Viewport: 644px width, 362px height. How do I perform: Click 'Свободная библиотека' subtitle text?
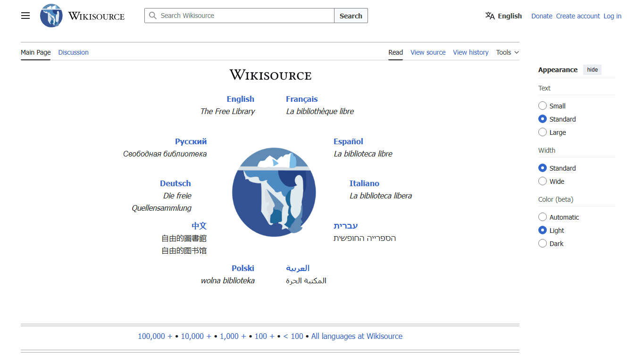tap(165, 154)
